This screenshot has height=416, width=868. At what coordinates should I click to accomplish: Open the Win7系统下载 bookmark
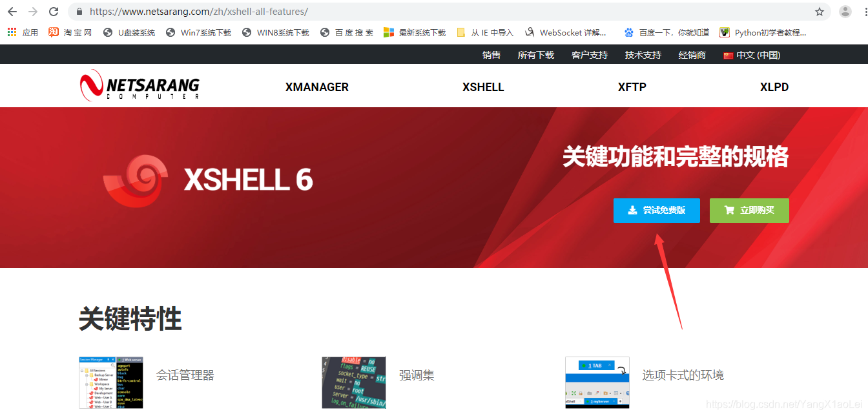point(198,32)
